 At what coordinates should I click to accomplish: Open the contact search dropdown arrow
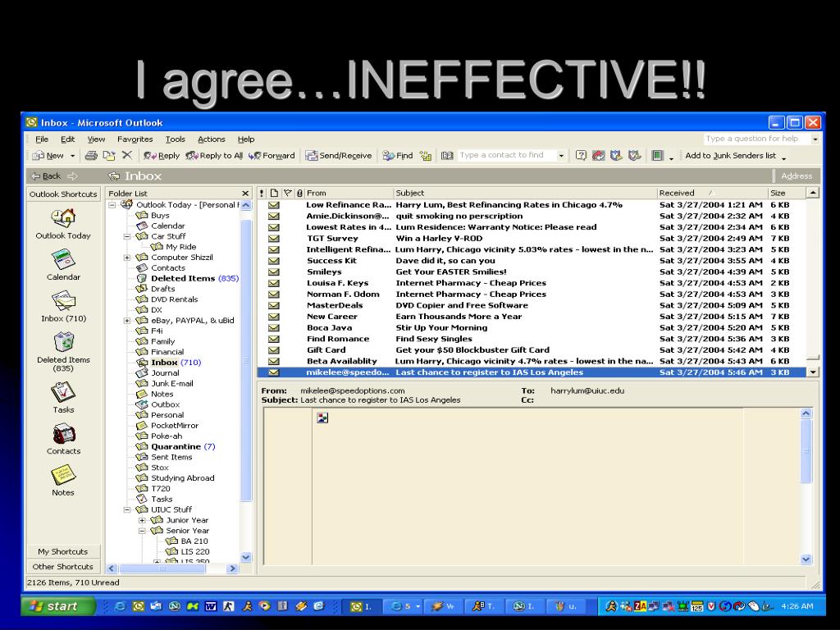coord(561,155)
